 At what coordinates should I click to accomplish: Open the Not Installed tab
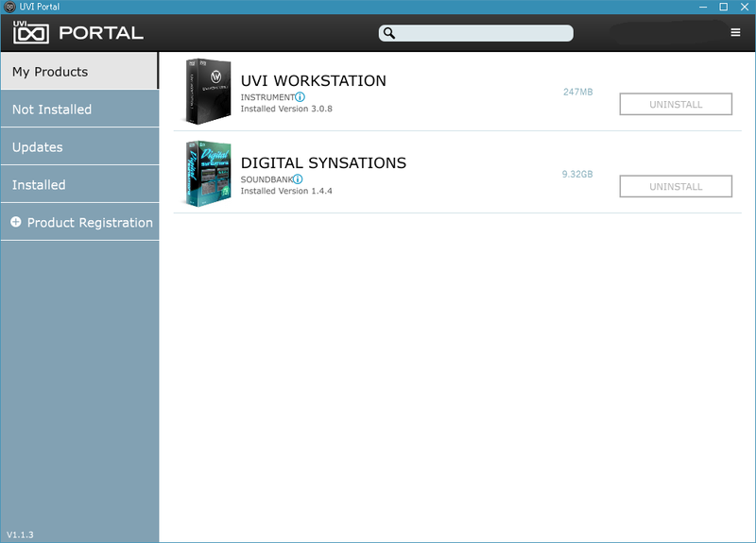[79, 109]
